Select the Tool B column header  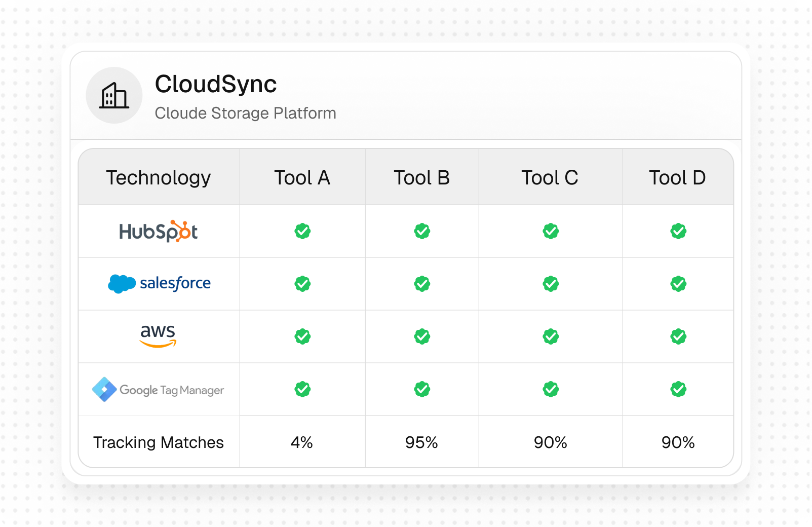click(x=421, y=178)
